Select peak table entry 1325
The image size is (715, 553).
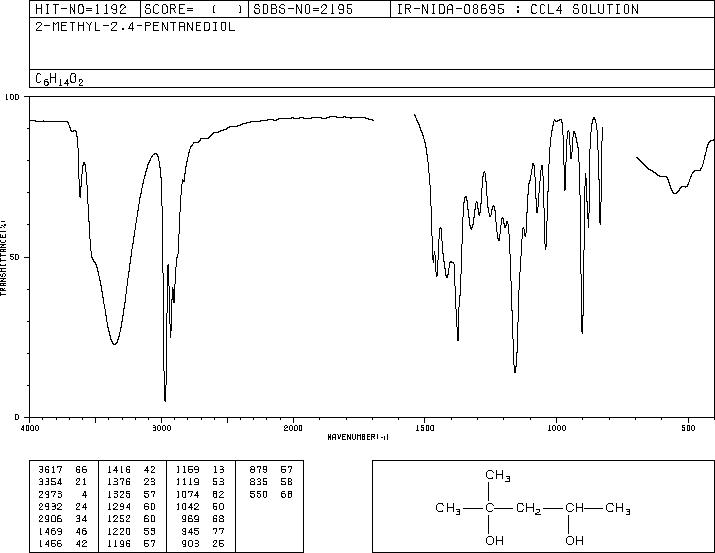[119, 494]
